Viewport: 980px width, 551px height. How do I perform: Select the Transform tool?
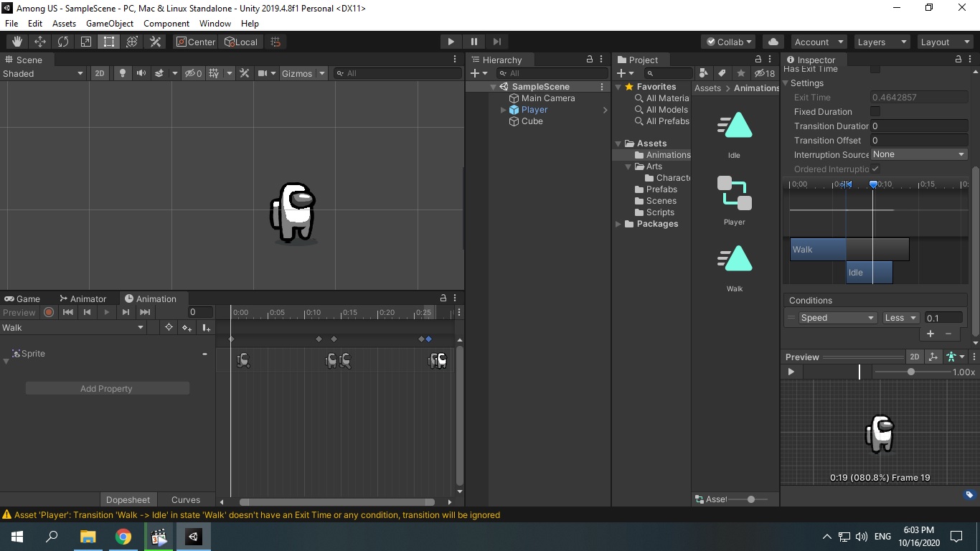point(132,42)
